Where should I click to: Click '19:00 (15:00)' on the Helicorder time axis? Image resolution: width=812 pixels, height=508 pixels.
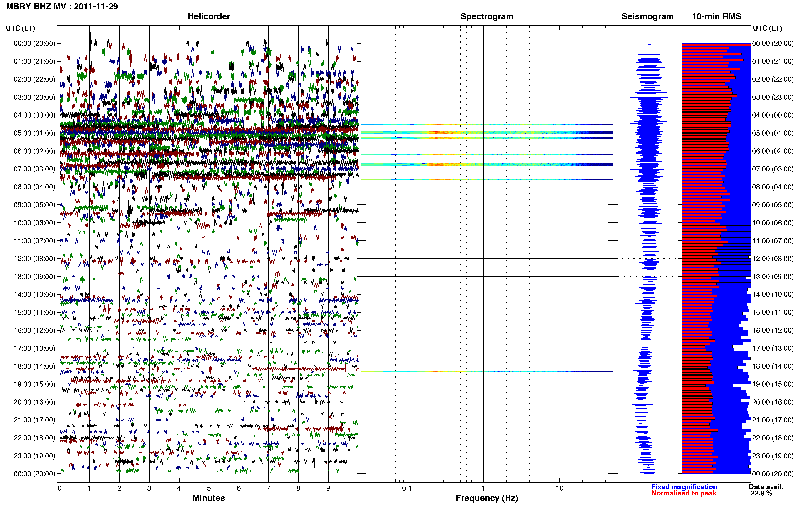point(34,384)
